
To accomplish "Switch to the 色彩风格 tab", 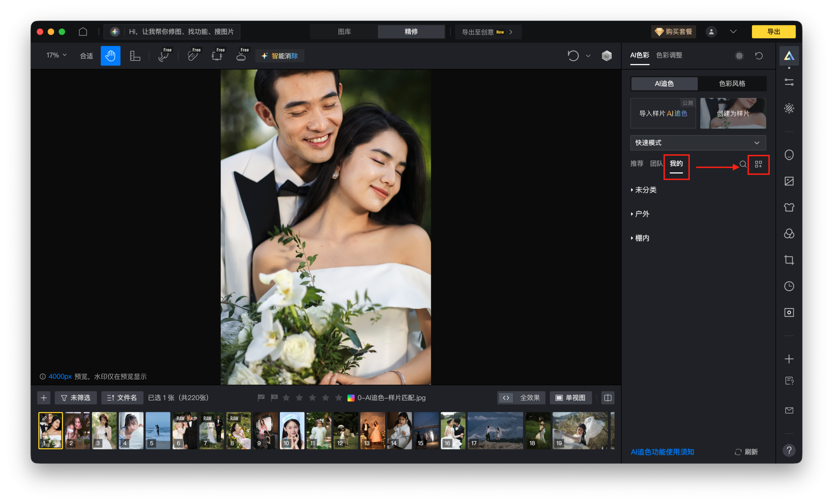I will (732, 84).
